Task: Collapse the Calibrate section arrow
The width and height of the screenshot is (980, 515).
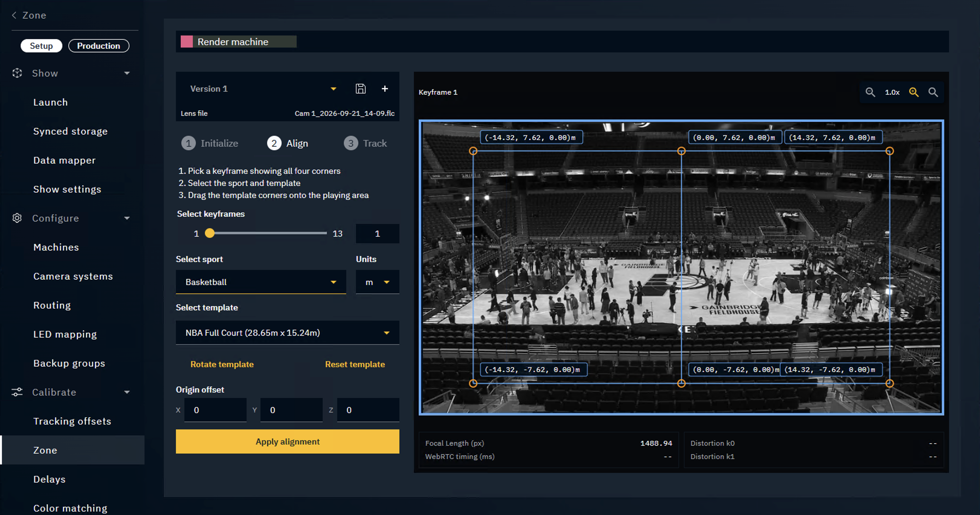Action: point(127,392)
